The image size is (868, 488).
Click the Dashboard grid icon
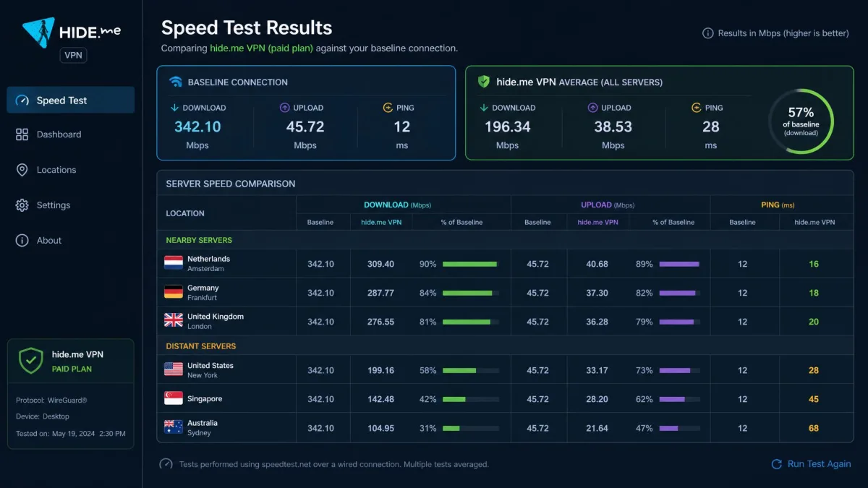coord(22,134)
